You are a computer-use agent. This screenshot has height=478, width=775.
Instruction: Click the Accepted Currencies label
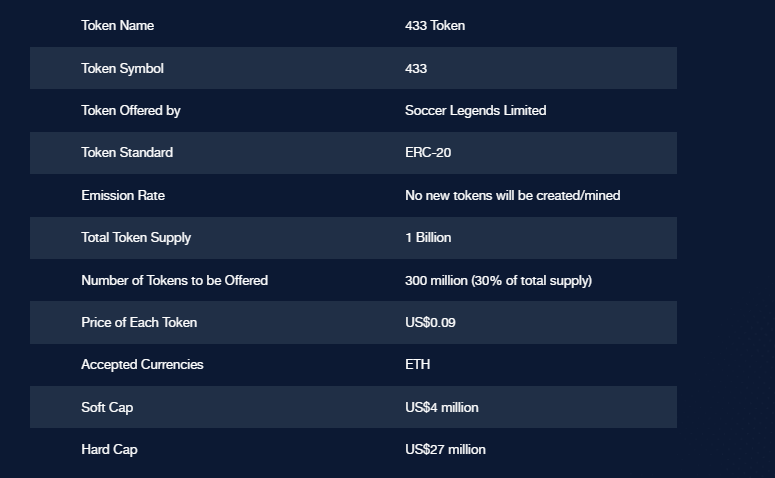(x=142, y=365)
